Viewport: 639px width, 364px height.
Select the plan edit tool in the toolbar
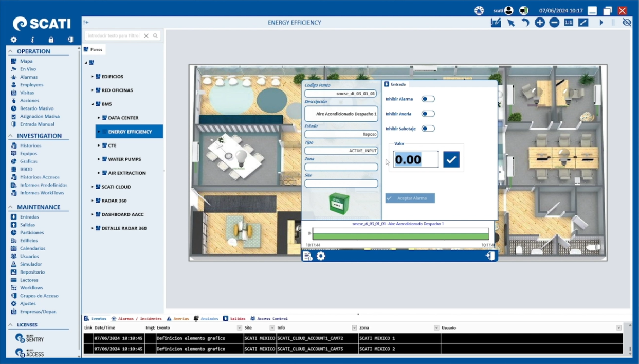[x=496, y=23]
